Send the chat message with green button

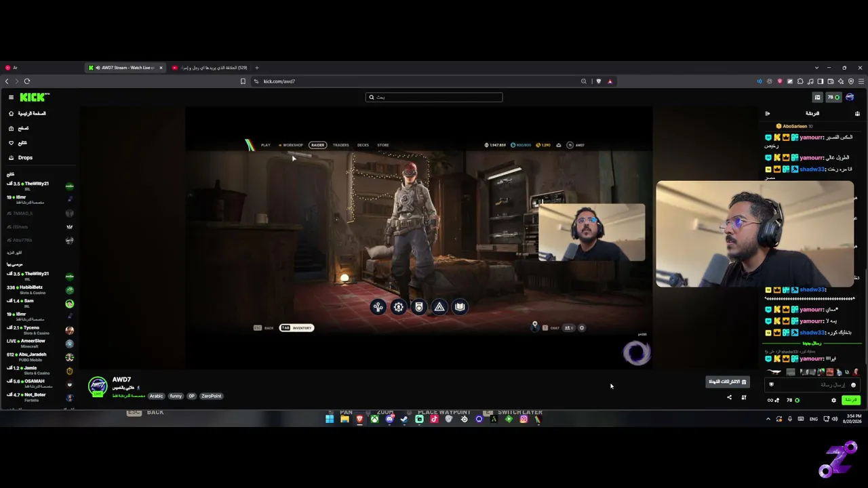(x=850, y=400)
